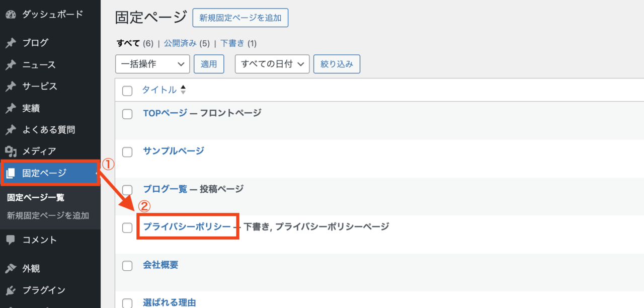Open the すべての日付 date filter dropdown
Screen dimensions: 644x308
pos(272,64)
